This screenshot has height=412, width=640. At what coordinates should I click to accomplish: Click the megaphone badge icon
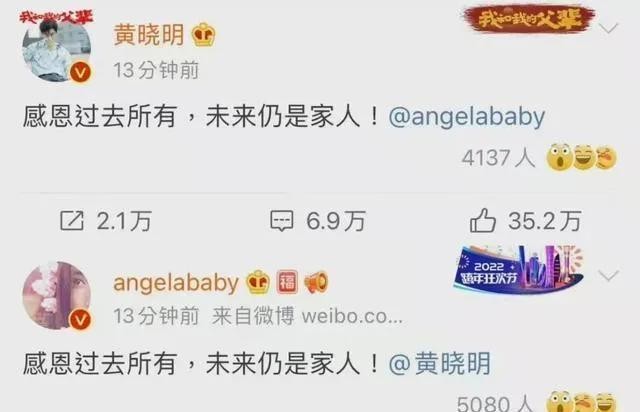pyautogui.click(x=316, y=282)
